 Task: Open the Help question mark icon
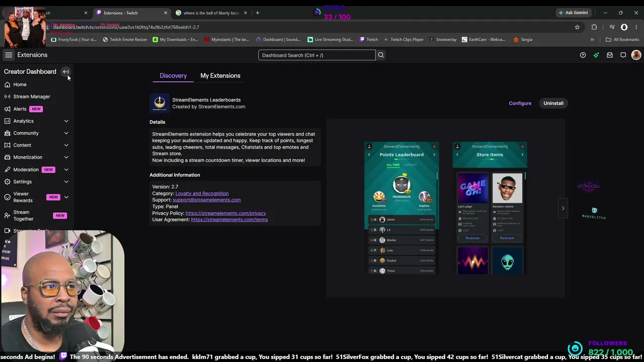coord(583,55)
